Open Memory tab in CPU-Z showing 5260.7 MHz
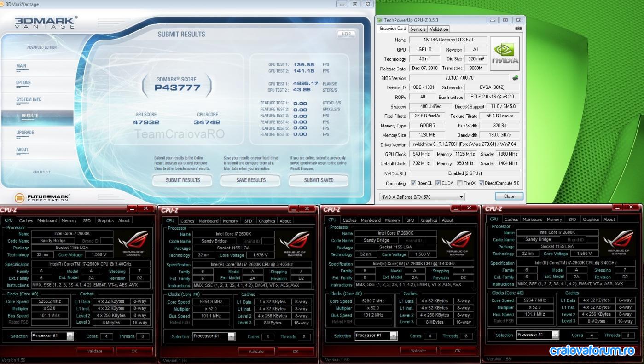The image size is (644, 364). pyautogui.click(x=392, y=220)
